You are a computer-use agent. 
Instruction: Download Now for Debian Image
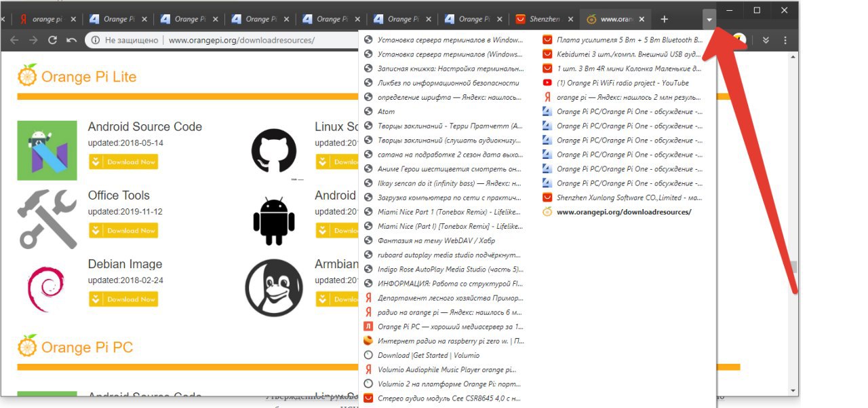click(x=123, y=299)
